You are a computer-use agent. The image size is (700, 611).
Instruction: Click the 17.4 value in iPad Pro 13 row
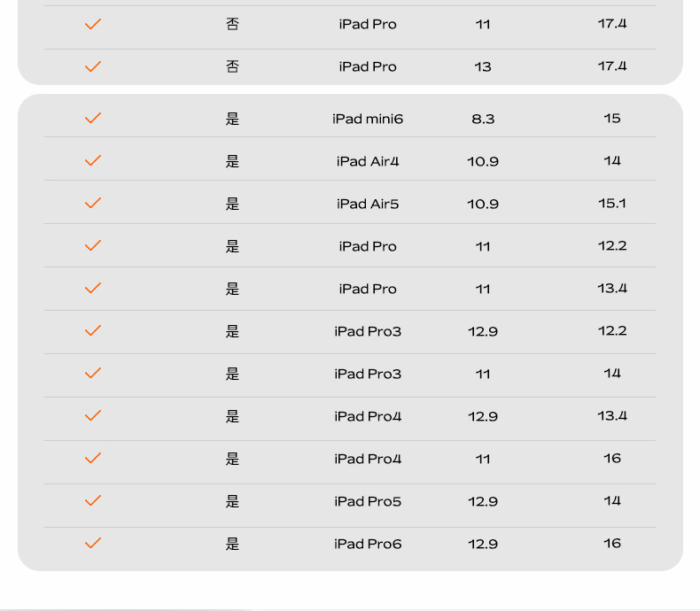coord(612,66)
